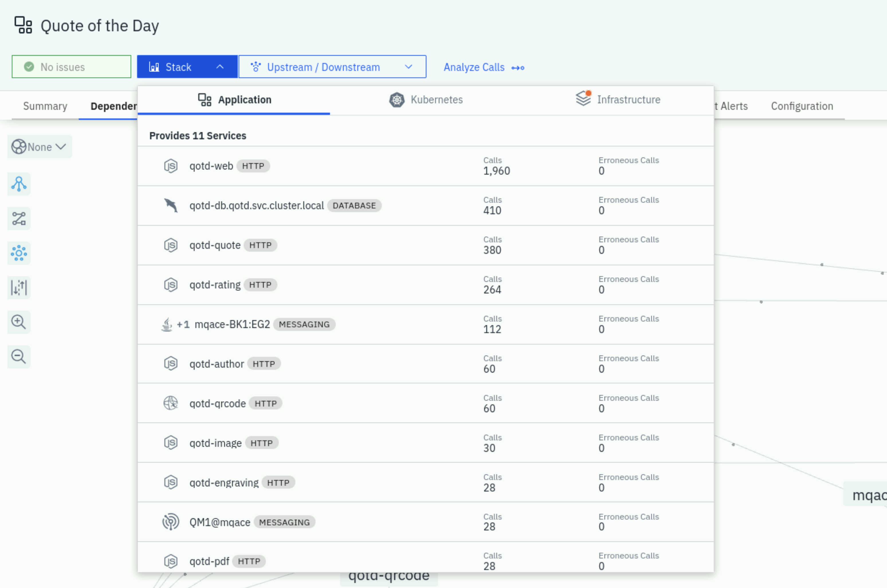Click the Analyze Calls arrow icon
This screenshot has width=887, height=588.
click(518, 68)
